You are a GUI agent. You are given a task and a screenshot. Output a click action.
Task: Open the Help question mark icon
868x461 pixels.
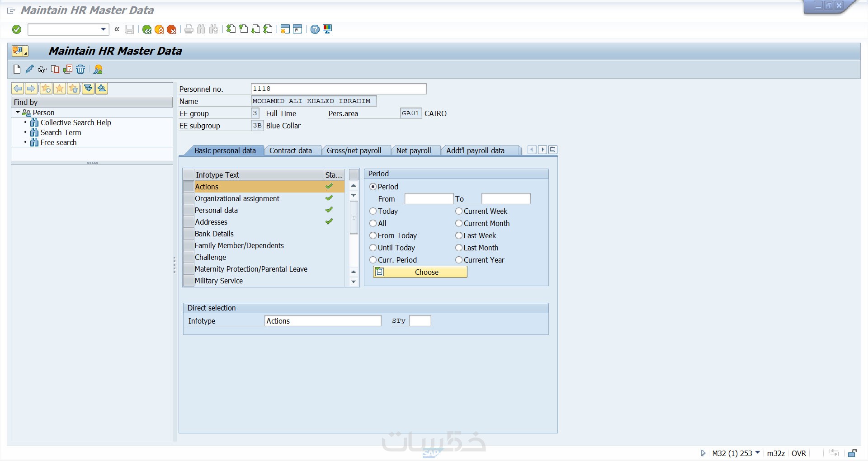[x=315, y=29]
